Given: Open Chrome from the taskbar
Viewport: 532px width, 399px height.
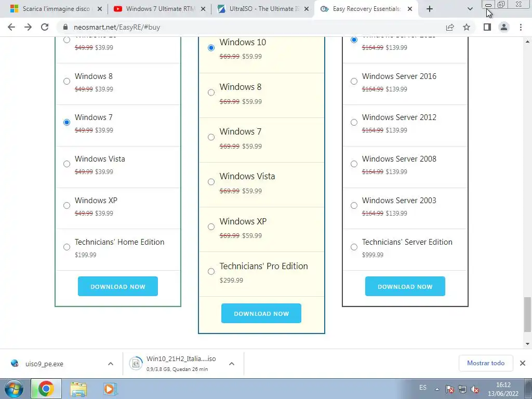Looking at the screenshot, I should tap(46, 389).
